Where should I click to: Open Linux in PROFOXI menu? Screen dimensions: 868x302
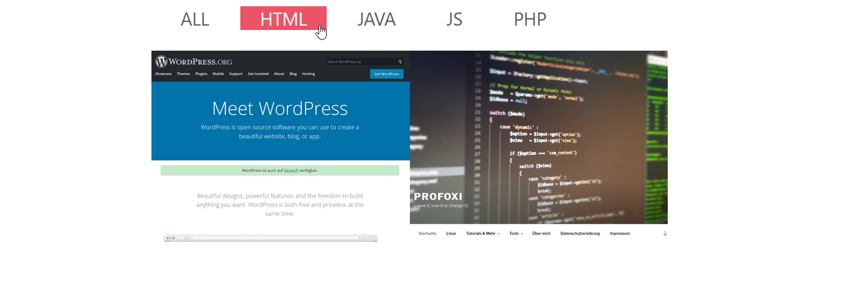click(x=451, y=233)
